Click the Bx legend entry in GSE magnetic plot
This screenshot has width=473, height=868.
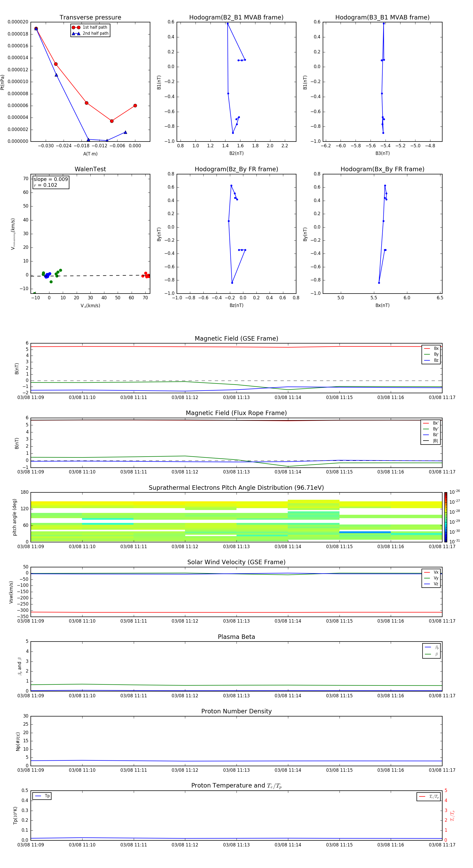431,349
